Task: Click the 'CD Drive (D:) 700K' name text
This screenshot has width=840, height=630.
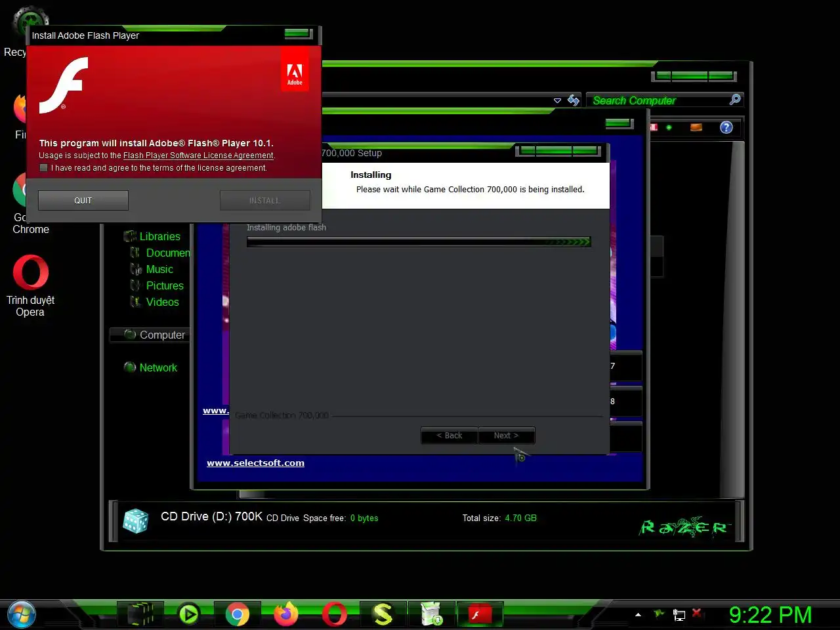Action: [212, 516]
